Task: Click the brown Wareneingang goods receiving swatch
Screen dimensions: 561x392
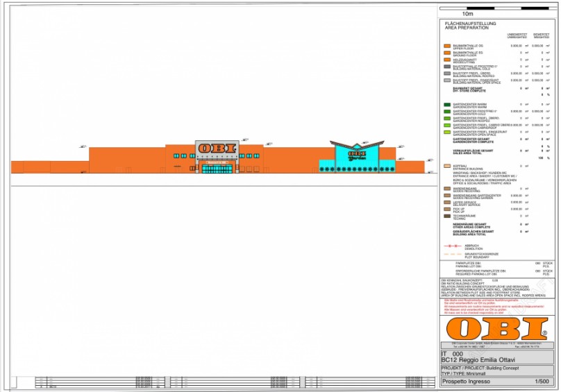Action: pos(447,189)
